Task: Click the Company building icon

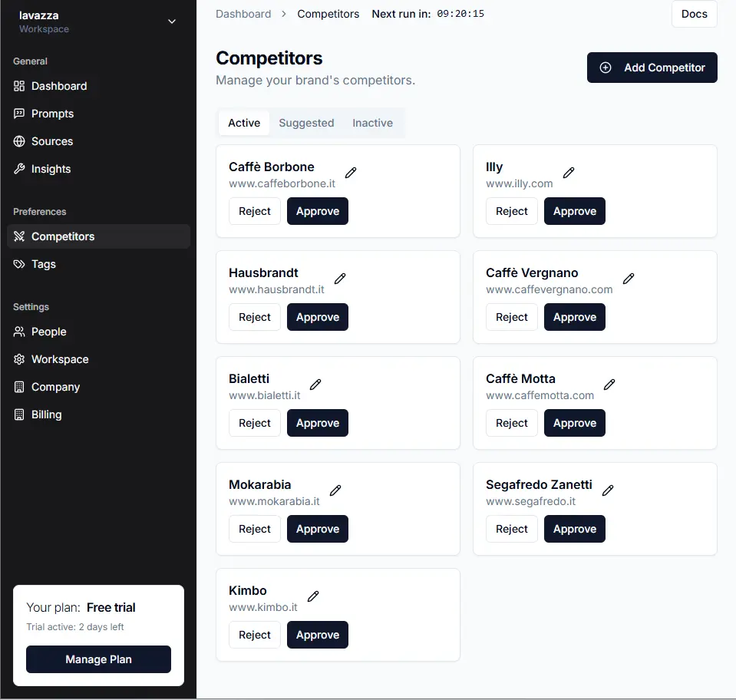Action: point(18,387)
